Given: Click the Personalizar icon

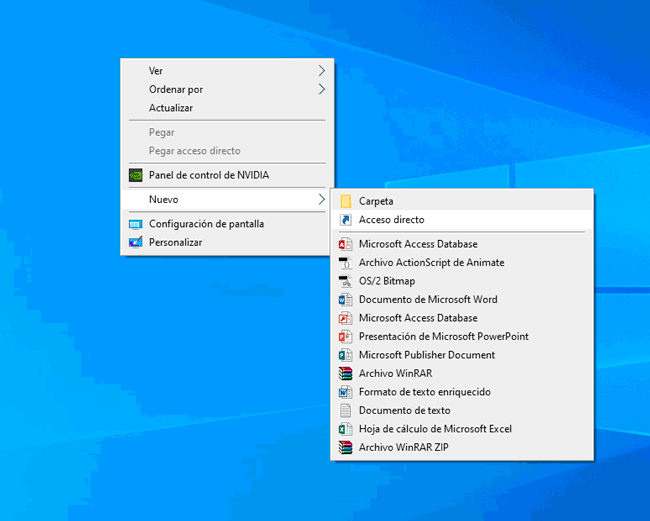Looking at the screenshot, I should click(136, 242).
